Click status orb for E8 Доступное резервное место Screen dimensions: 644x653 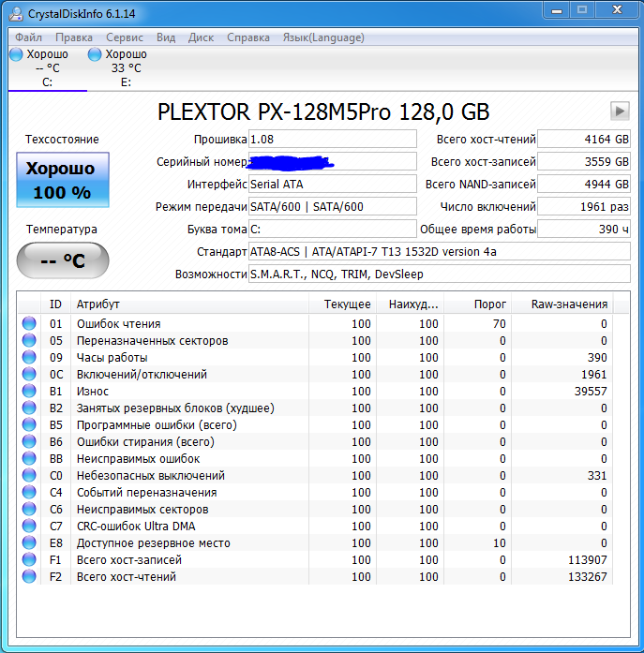click(29, 542)
